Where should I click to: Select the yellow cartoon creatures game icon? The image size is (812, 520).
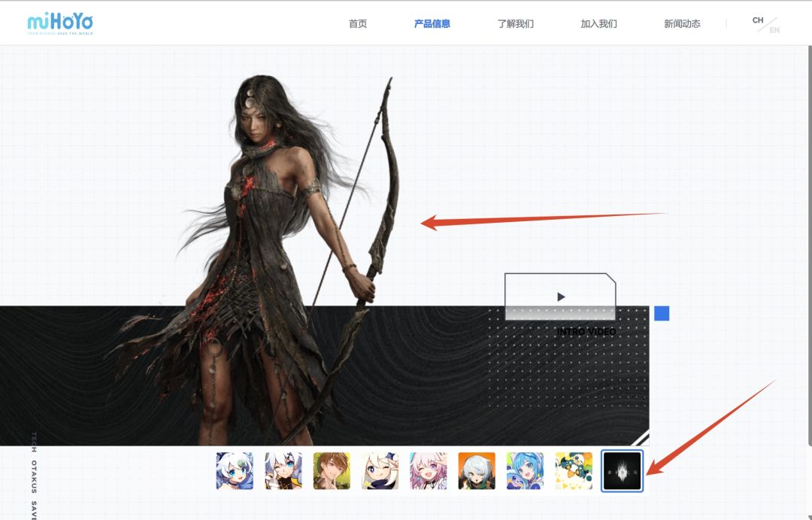point(574,471)
